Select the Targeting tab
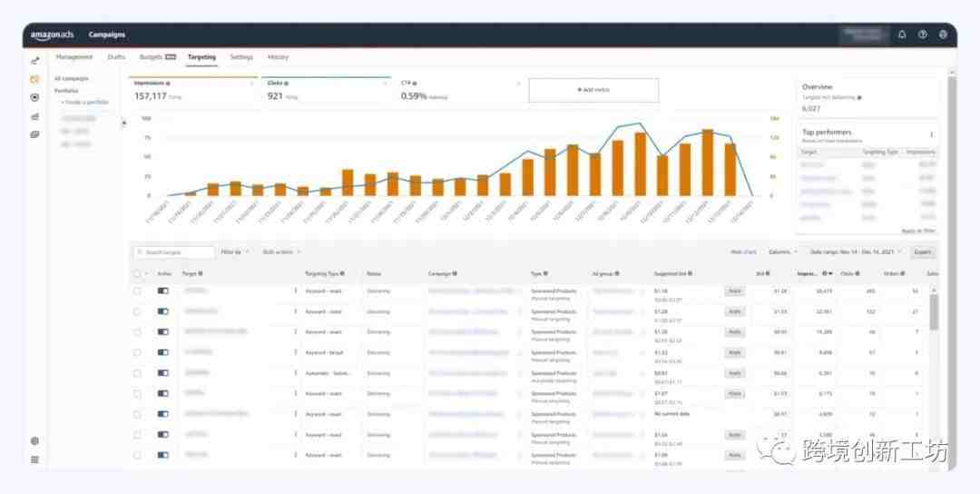The image size is (980, 494). point(201,57)
